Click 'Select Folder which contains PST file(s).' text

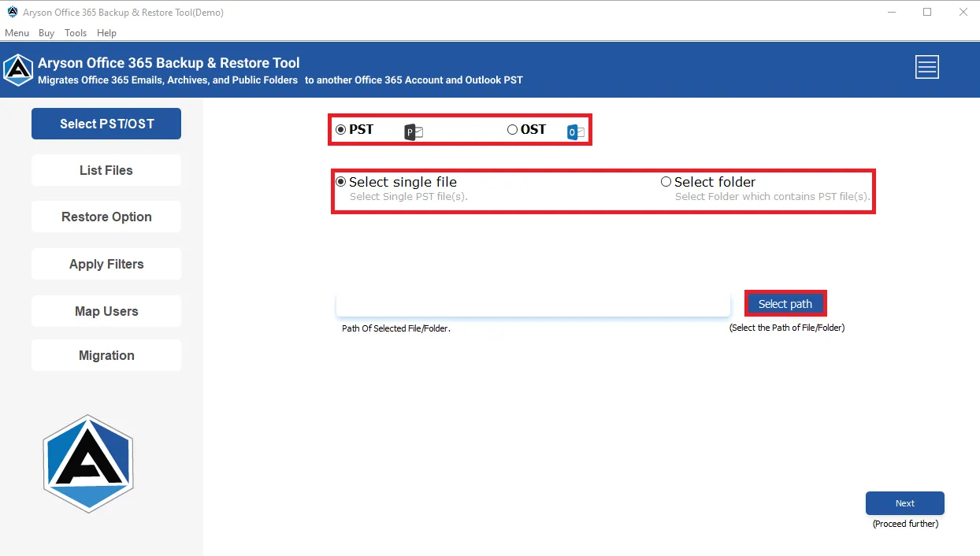pyautogui.click(x=773, y=197)
